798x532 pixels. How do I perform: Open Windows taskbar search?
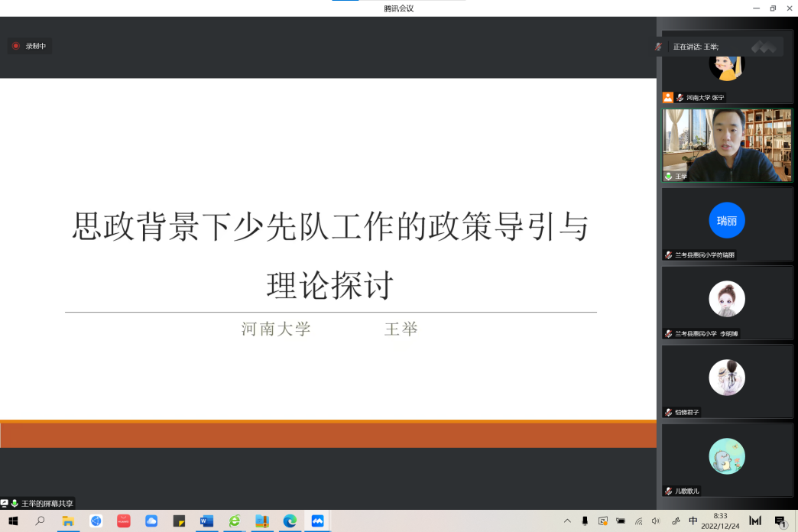click(x=40, y=521)
